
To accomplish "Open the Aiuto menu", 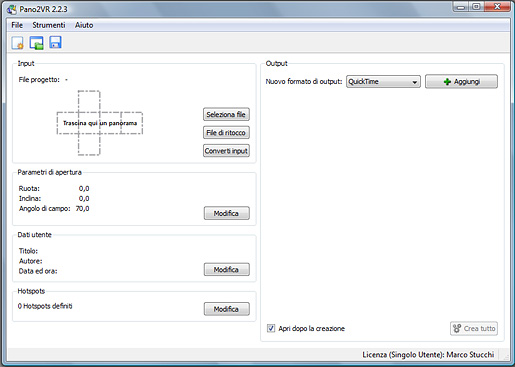I will (x=84, y=25).
